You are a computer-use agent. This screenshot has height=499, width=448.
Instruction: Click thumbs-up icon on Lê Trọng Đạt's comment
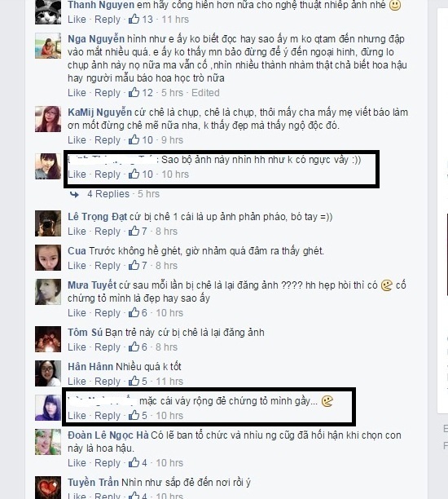(134, 231)
